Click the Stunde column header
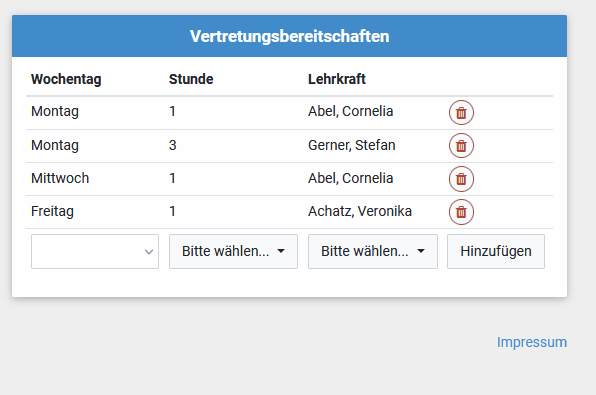This screenshot has height=395, width=596. [x=191, y=79]
